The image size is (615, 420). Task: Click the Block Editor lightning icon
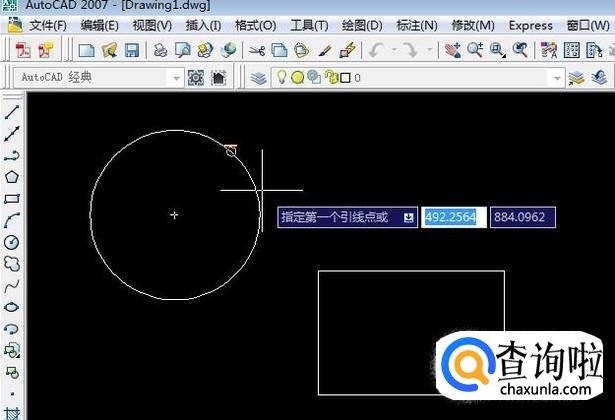pos(348,50)
